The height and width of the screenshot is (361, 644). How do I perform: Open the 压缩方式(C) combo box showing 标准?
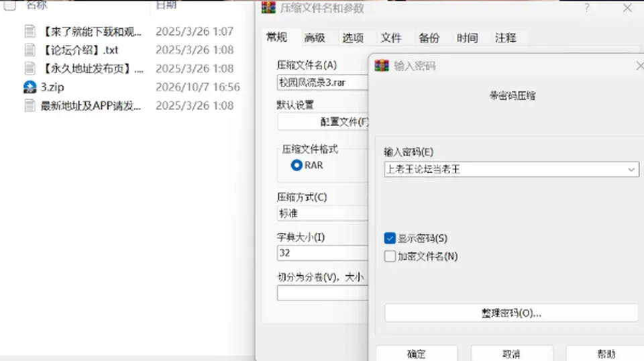coord(323,213)
